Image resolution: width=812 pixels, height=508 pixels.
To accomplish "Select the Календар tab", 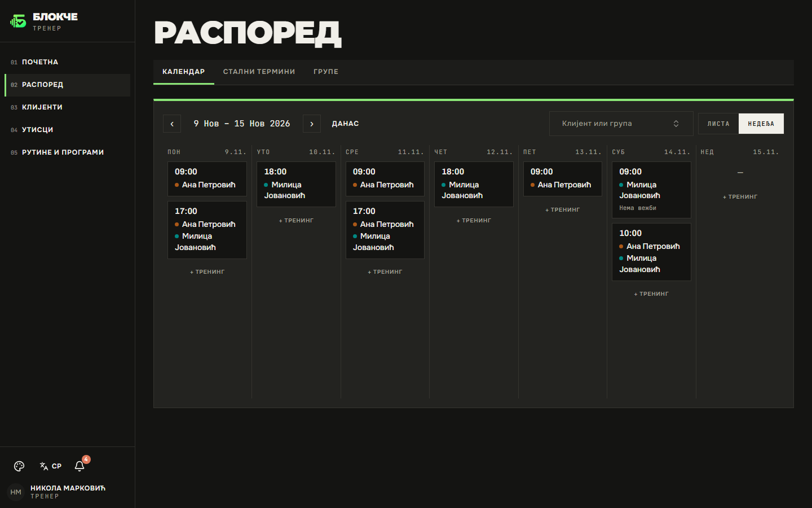I will [x=184, y=72].
